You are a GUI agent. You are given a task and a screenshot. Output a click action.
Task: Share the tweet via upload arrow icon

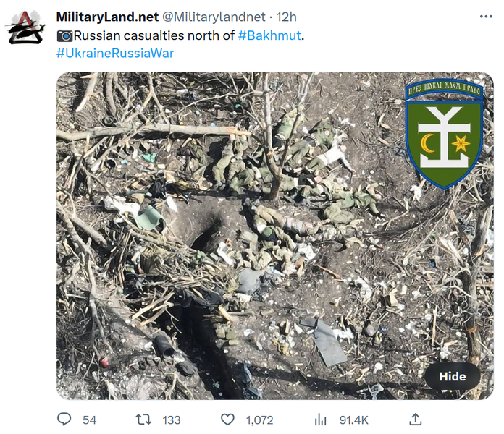[415, 420]
